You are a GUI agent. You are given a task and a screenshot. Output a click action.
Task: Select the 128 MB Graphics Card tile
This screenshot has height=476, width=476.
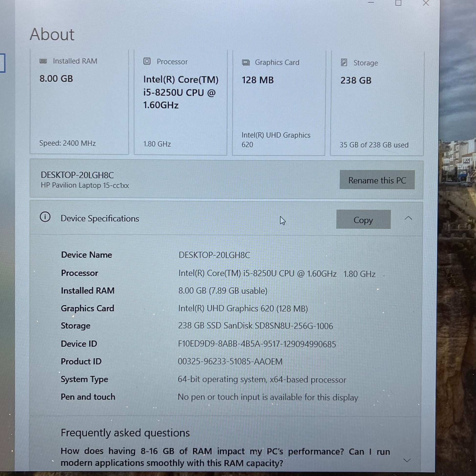pos(279,103)
